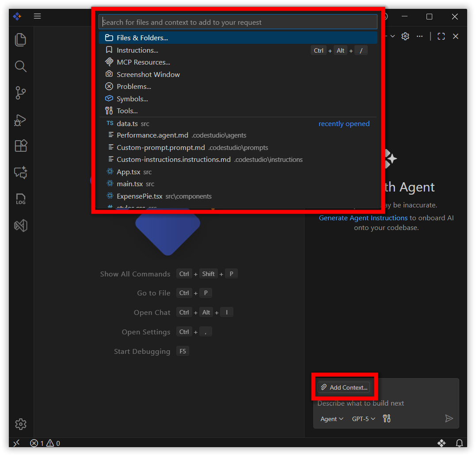476x456 pixels.
Task: Open the Extensions panel icon
Action: click(20, 146)
